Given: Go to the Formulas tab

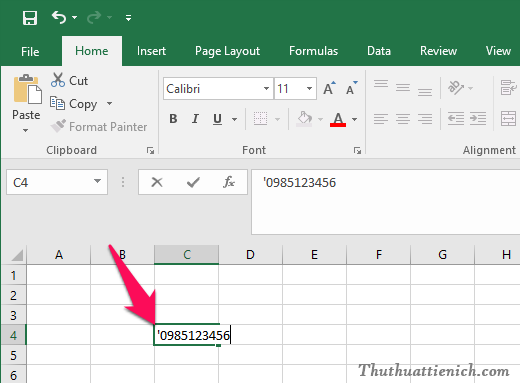Looking at the screenshot, I should tap(313, 51).
